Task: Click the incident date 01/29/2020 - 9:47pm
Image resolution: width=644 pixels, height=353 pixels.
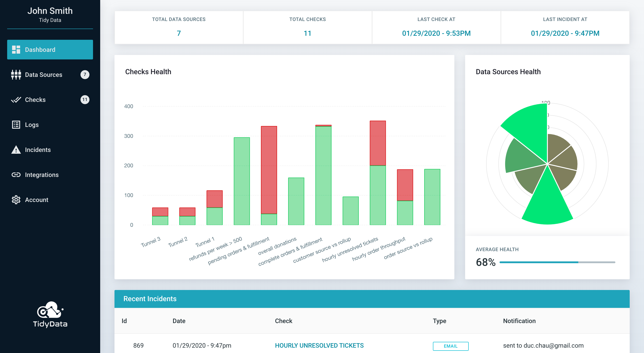Action: (202, 345)
